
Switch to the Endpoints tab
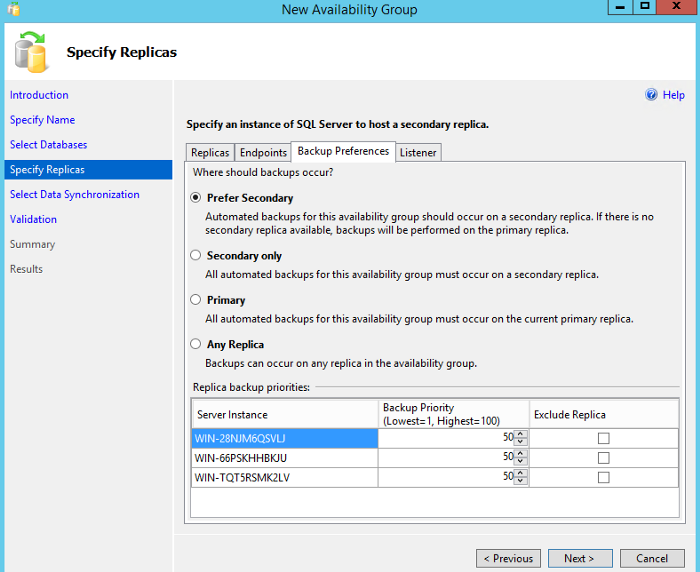[x=263, y=153]
